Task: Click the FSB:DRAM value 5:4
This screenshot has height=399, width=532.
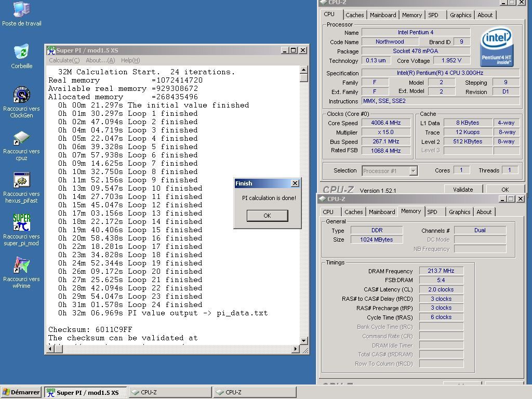Action: click(x=441, y=280)
